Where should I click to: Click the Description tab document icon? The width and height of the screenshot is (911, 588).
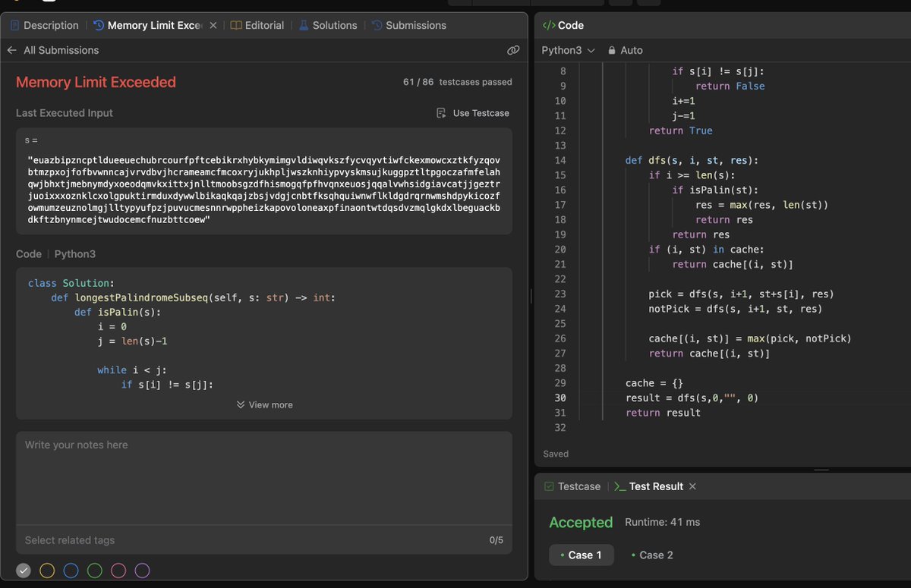click(15, 25)
